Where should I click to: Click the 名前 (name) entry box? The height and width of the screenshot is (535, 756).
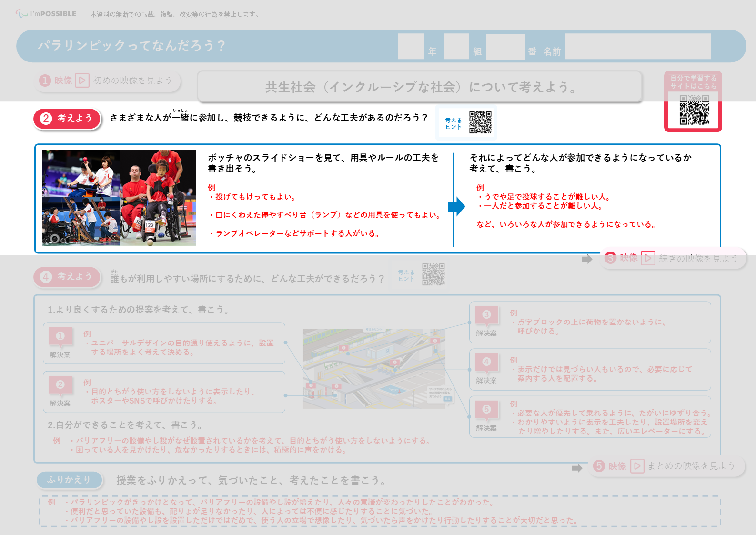coord(638,46)
